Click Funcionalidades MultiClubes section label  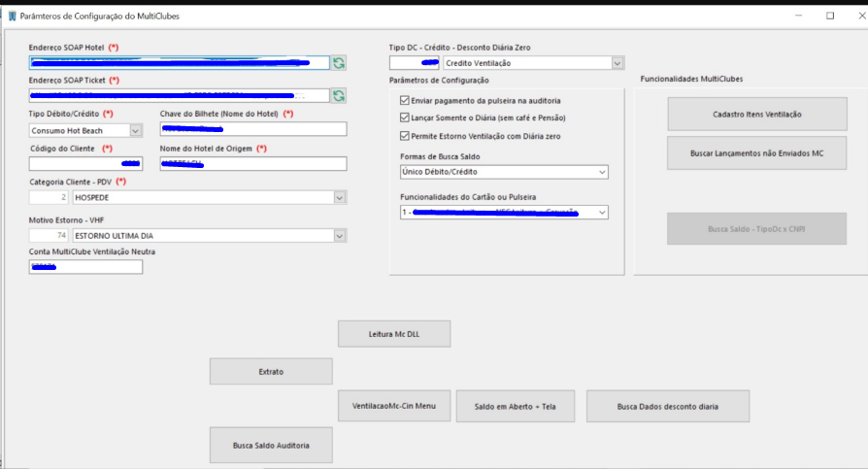click(x=691, y=80)
